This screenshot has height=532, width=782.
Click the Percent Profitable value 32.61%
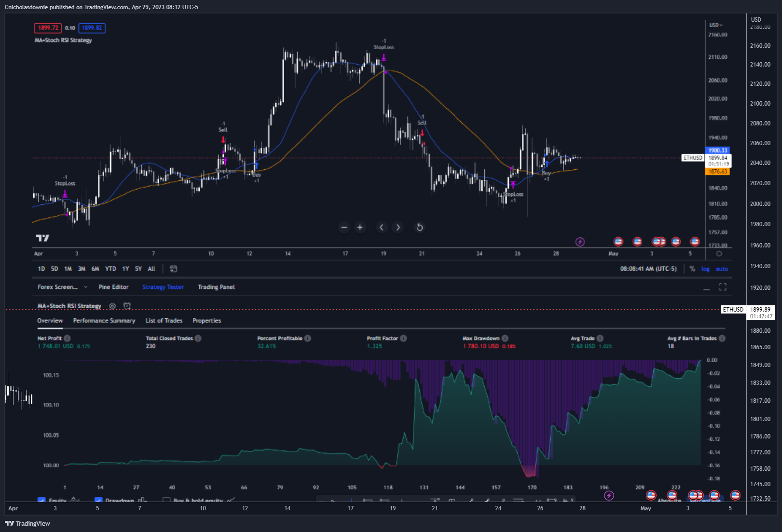pyautogui.click(x=267, y=346)
